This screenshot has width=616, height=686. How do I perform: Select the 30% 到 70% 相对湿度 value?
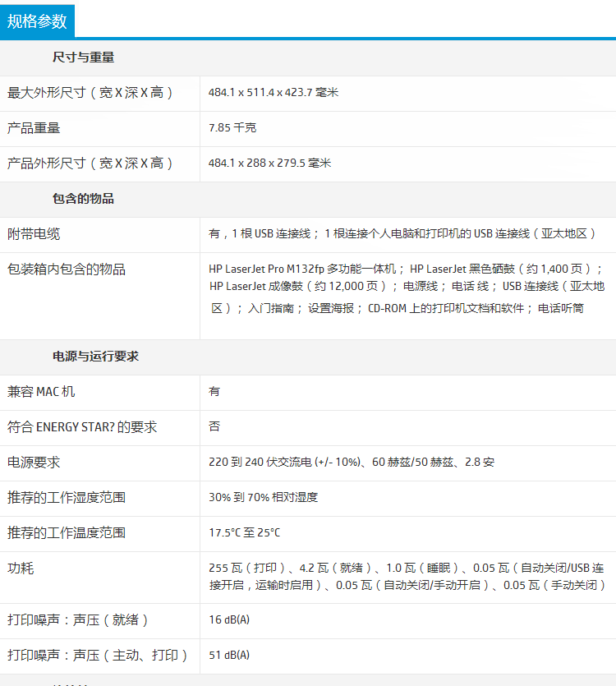click(x=263, y=497)
